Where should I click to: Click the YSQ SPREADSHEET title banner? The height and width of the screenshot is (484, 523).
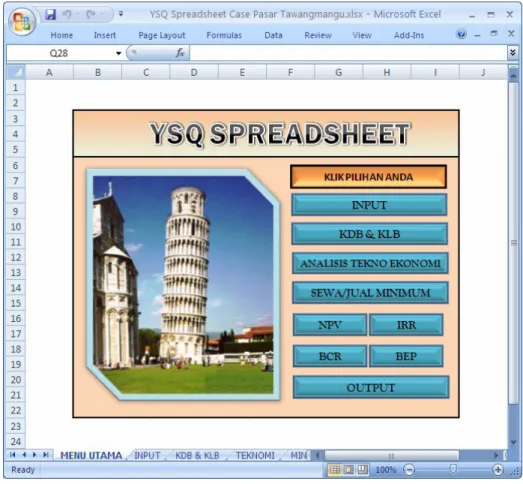click(x=266, y=133)
